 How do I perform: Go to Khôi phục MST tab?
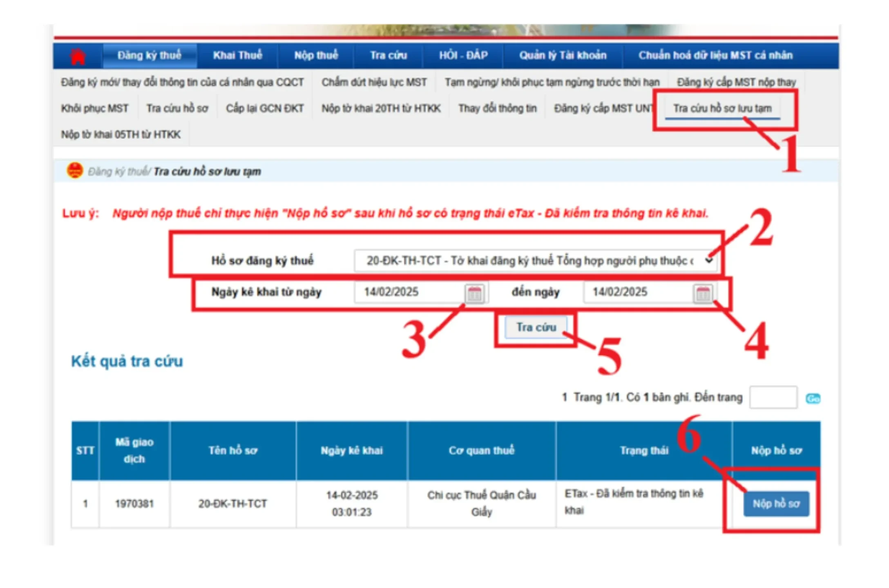point(95,109)
